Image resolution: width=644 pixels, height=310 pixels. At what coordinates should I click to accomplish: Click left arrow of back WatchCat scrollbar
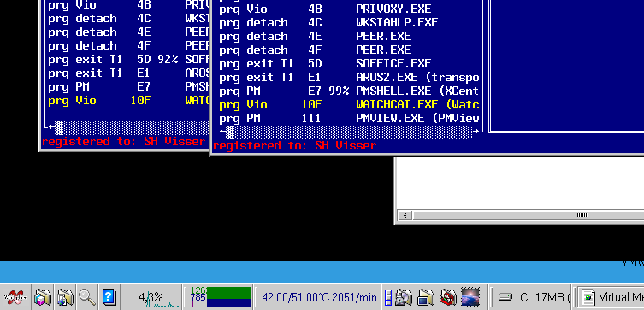click(52, 127)
